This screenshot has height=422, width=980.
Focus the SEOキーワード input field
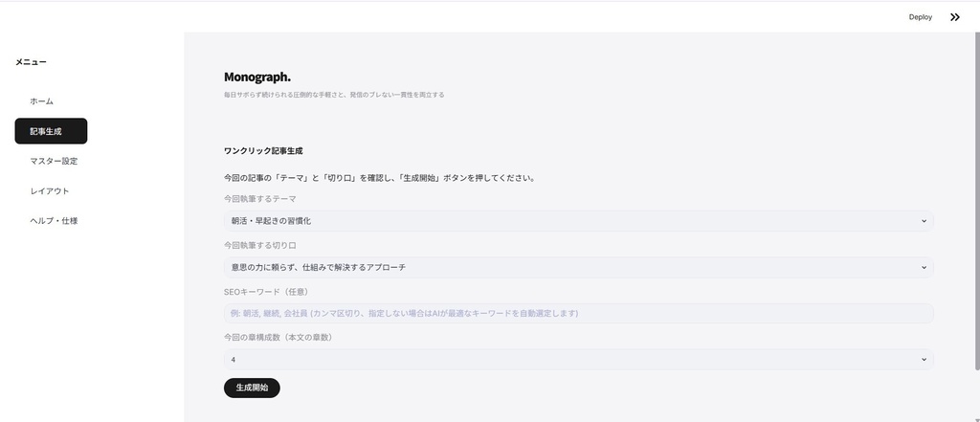point(579,313)
